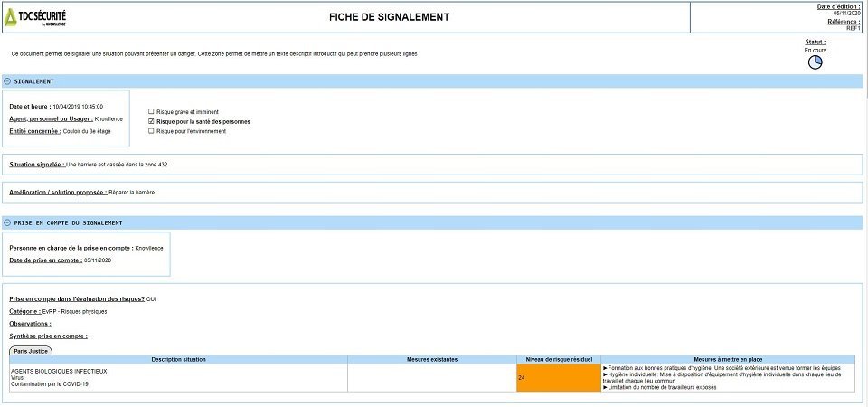Viewport: 868px width, 407px height.
Task: Click the Entité concernée label
Action: click(35, 131)
